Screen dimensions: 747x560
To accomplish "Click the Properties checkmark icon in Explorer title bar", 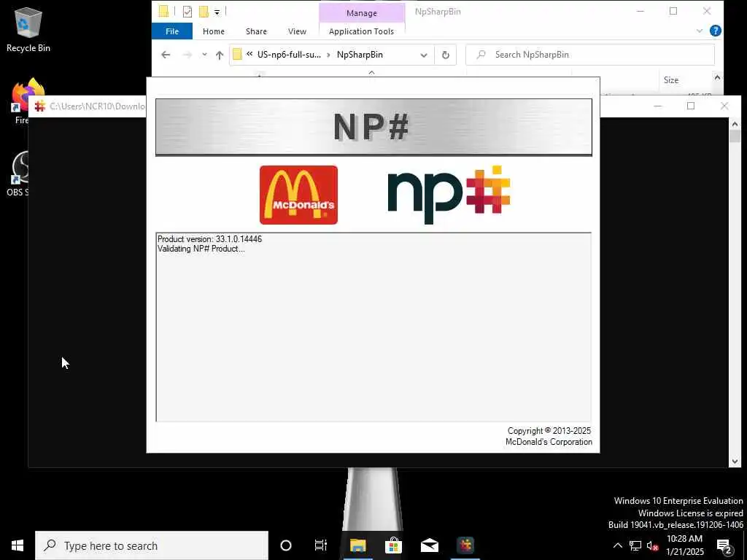I will click(x=187, y=12).
